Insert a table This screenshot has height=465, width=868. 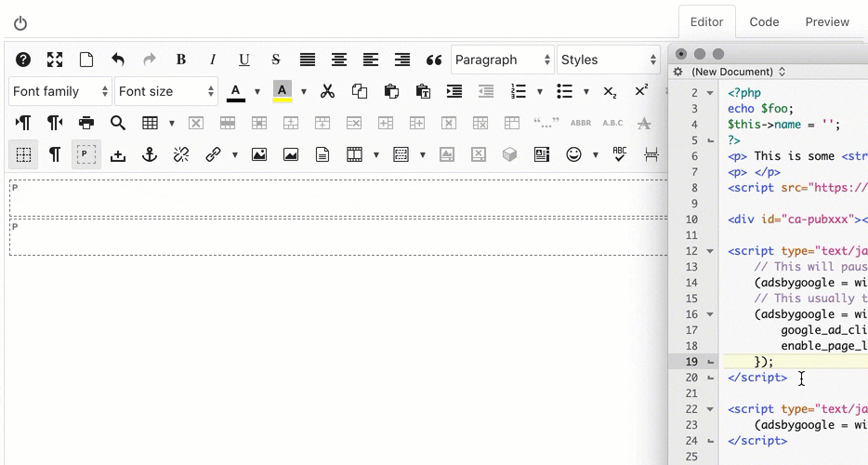tap(150, 123)
